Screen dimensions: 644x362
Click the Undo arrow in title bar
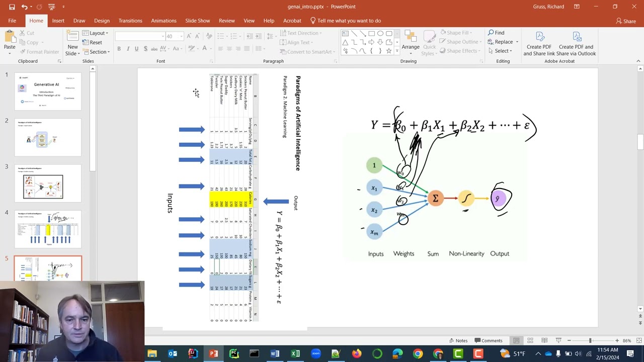tap(24, 7)
